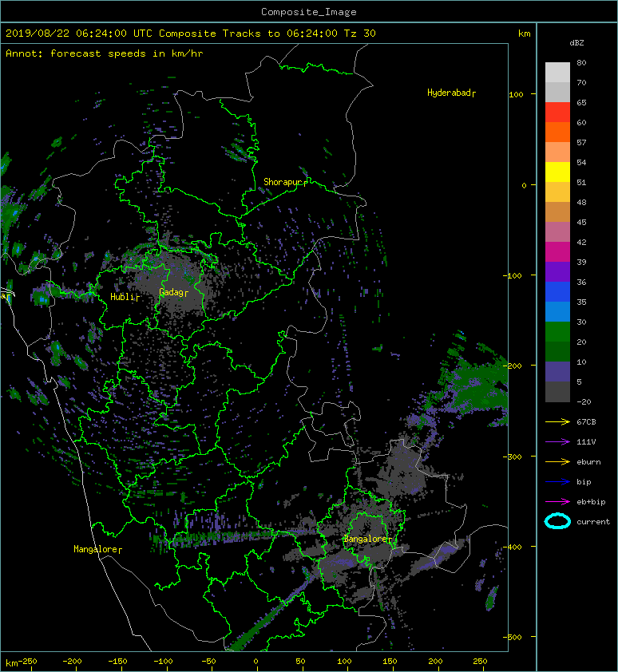Click the dark gray 5 dBZ legend swatch
Screen dimensions: 618x672
[x=557, y=391]
